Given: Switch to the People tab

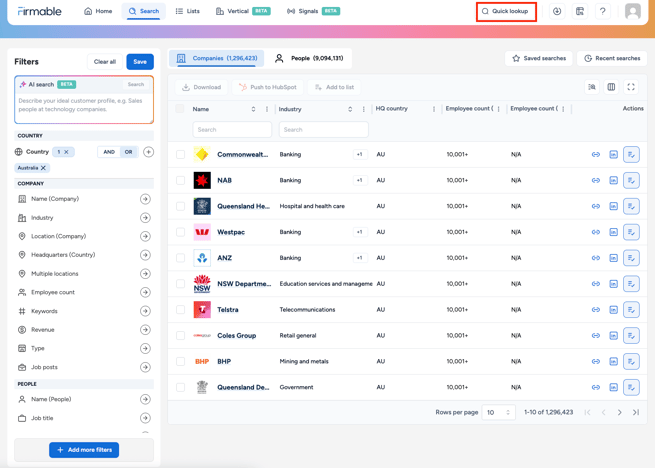Looking at the screenshot, I should [309, 58].
